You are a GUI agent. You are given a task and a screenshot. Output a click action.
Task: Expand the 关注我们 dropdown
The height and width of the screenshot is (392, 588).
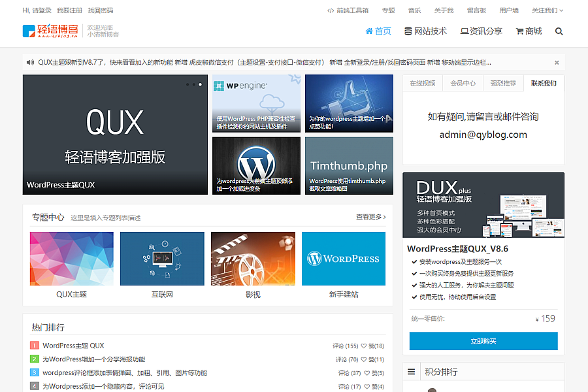[x=547, y=10]
